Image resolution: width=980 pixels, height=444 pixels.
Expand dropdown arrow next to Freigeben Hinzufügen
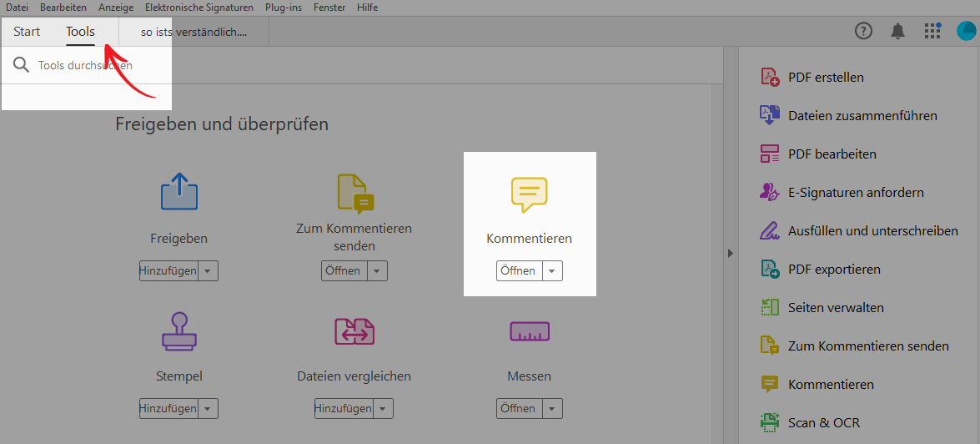click(x=209, y=270)
